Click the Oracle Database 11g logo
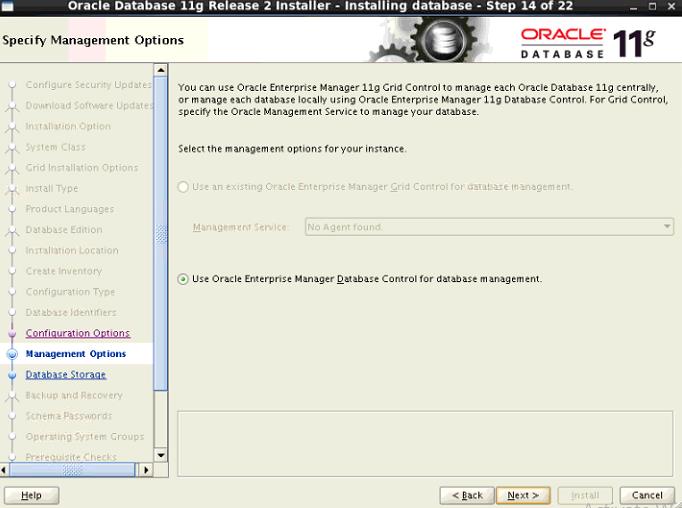682x508 pixels. tap(588, 43)
